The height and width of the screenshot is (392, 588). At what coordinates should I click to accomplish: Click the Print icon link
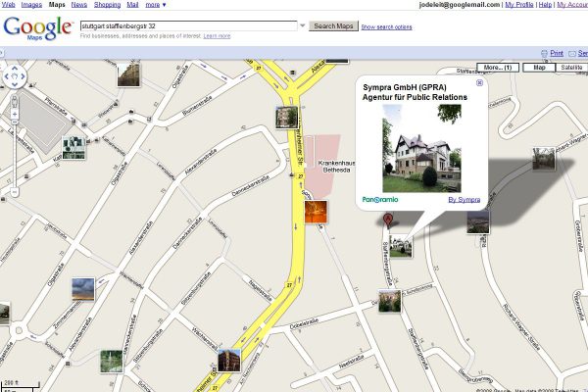tap(553, 53)
